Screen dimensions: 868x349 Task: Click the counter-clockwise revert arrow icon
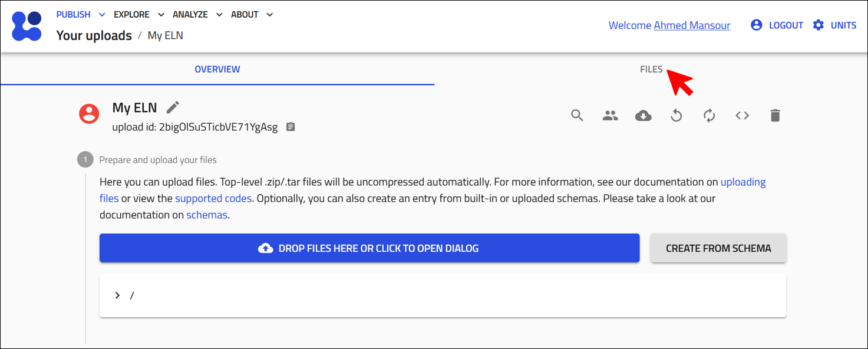click(676, 116)
